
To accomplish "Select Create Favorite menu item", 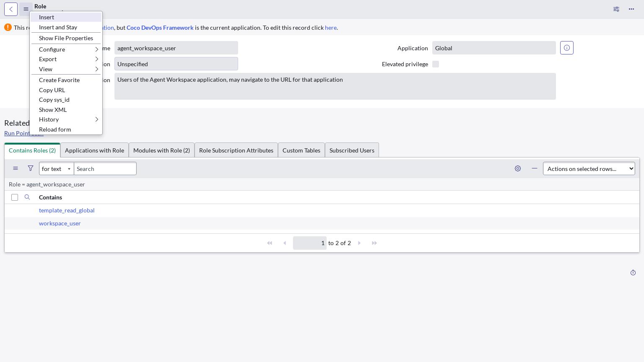I will [66, 80].
